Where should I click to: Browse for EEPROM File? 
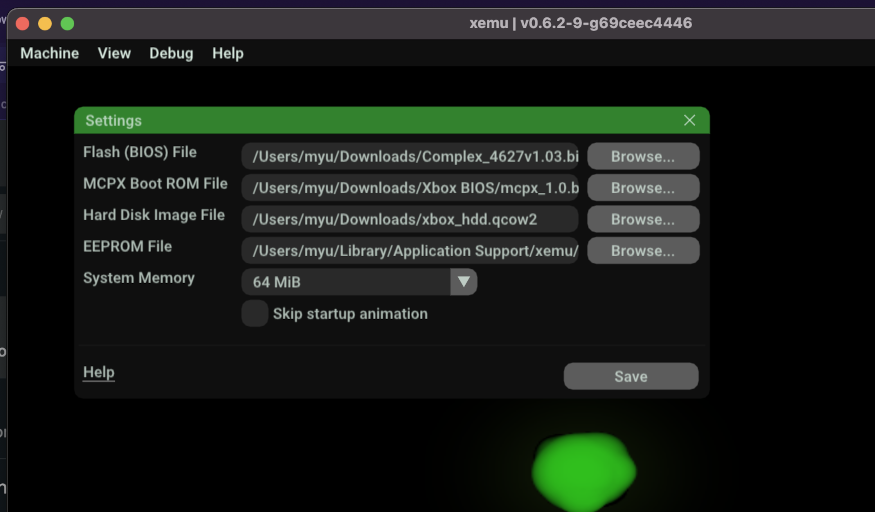(643, 250)
